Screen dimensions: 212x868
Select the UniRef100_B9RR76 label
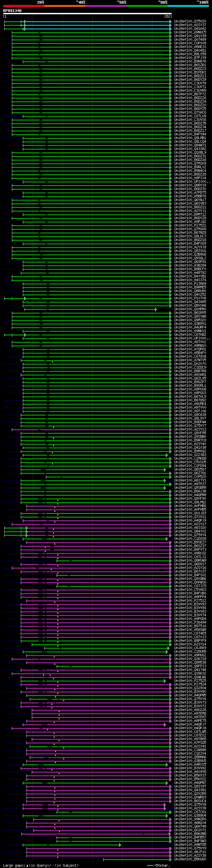coord(190,62)
